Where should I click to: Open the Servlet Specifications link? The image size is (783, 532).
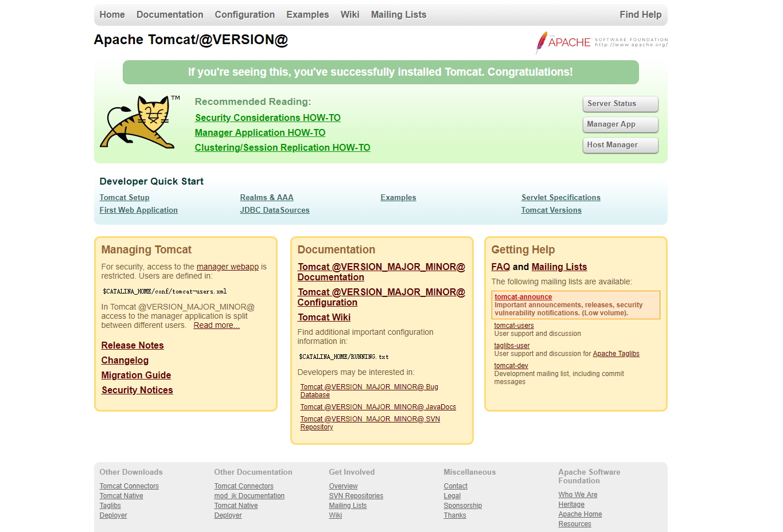tap(561, 197)
